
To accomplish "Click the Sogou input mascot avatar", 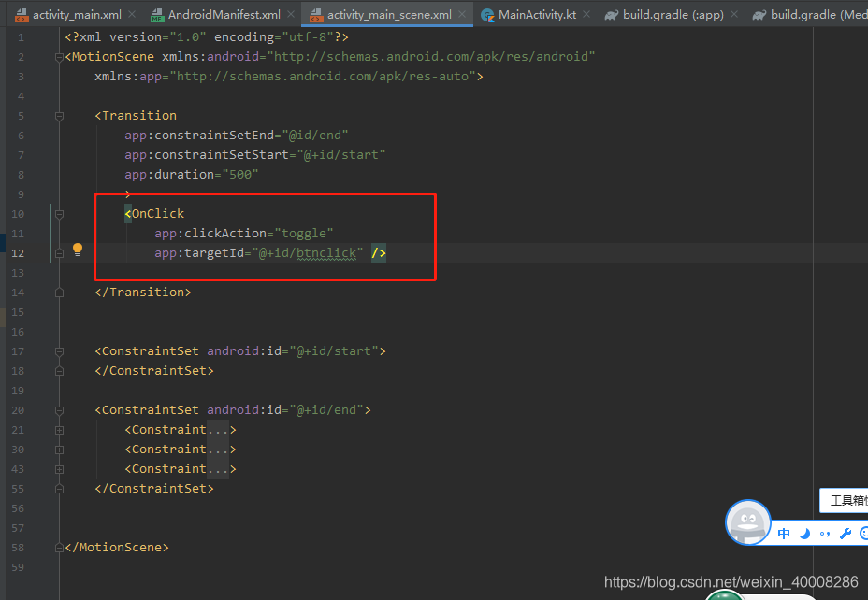I will click(x=747, y=522).
